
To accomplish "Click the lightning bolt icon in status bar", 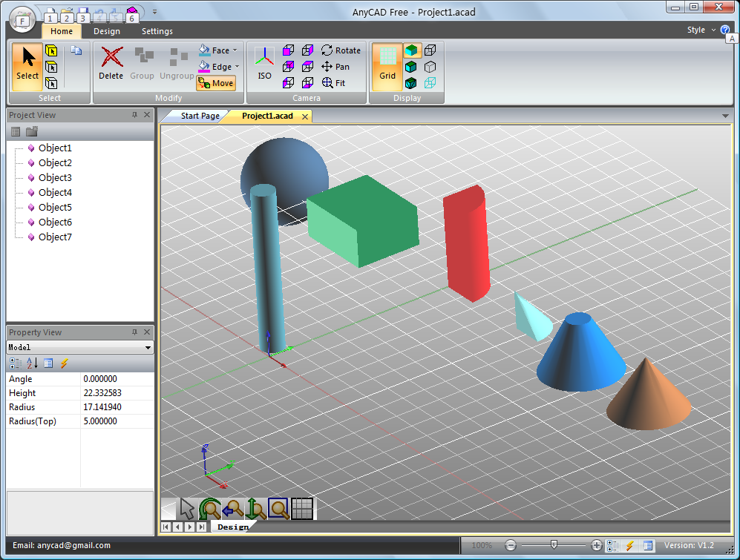I will tap(629, 545).
